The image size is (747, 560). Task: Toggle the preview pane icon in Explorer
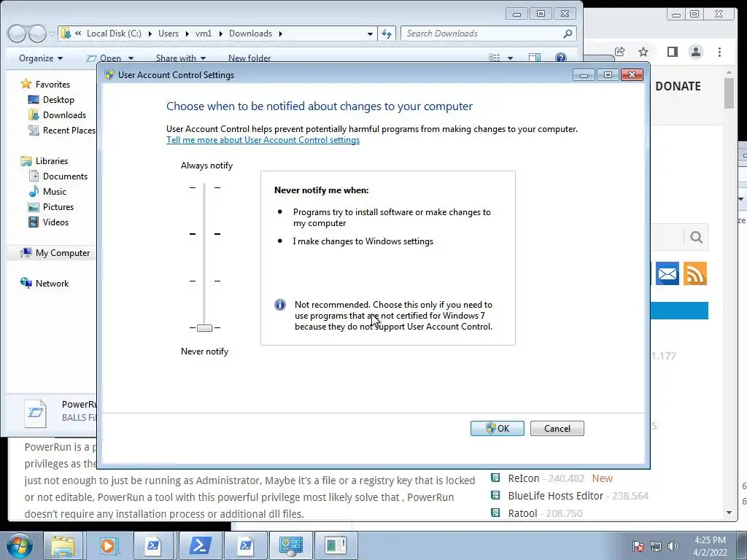(535, 58)
